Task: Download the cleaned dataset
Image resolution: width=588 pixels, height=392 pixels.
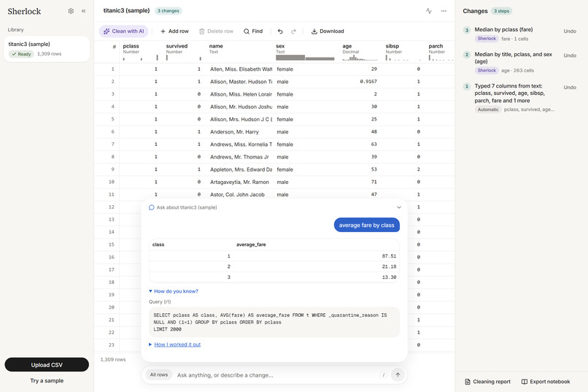Action: (328, 31)
